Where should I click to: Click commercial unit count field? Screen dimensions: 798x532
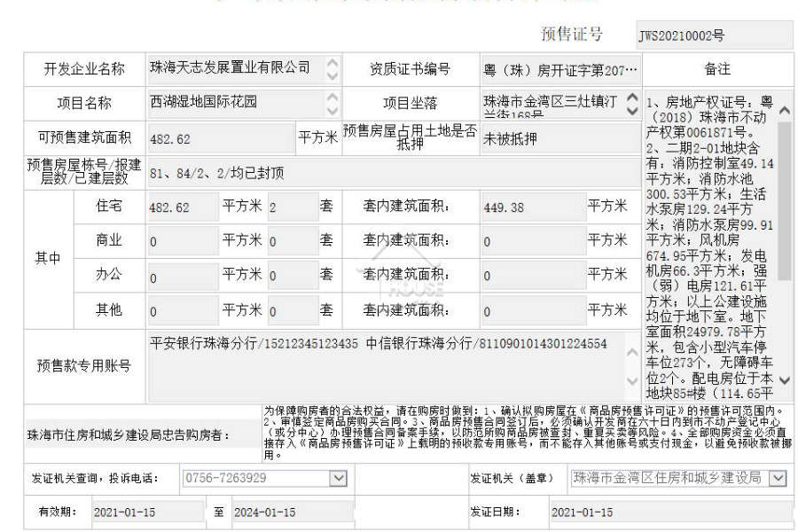[293, 241]
